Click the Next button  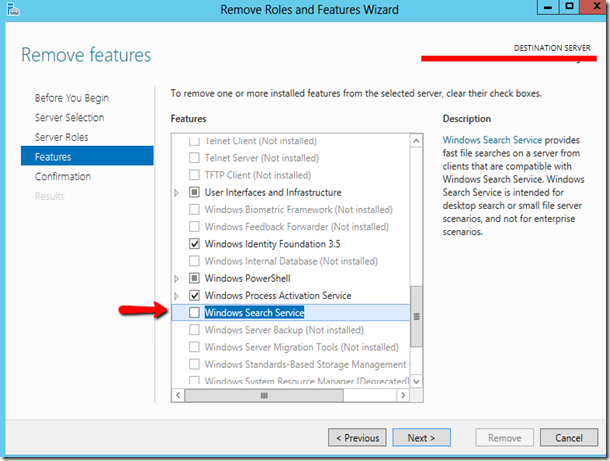tap(421, 438)
